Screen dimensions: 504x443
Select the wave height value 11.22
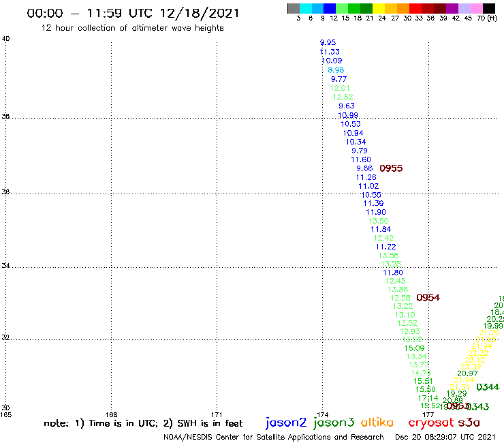tap(386, 247)
